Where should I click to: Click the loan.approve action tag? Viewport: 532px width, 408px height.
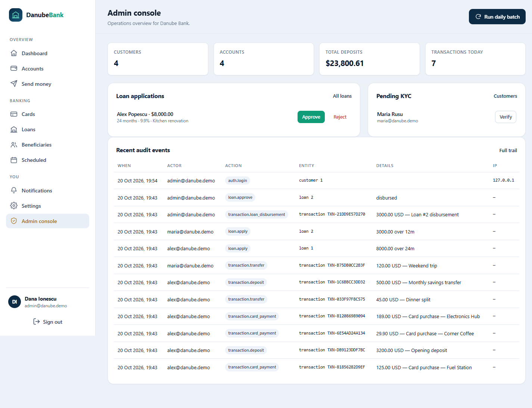click(x=240, y=197)
